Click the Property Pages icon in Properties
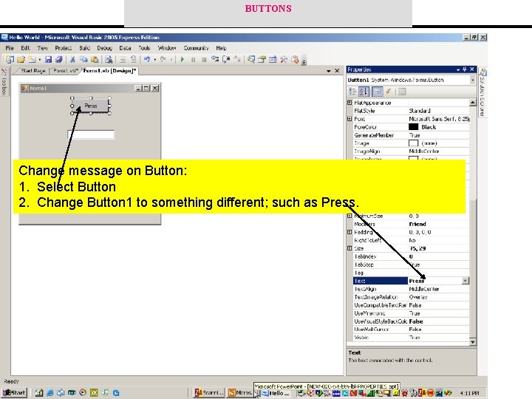The height and width of the screenshot is (399, 532). click(x=402, y=92)
